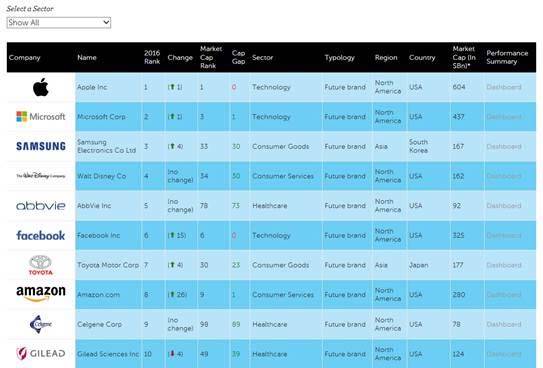This screenshot has height=368, width=543.
Task: Sort by the Sector column header
Action: [262, 57]
